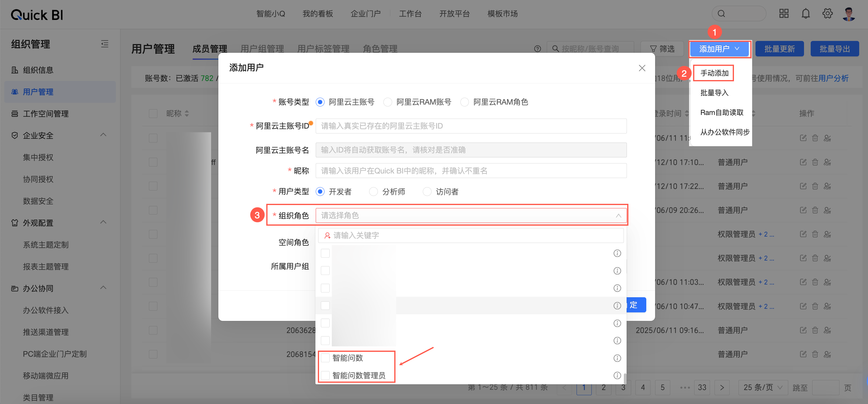Click the 批量更新 button
868x404 pixels.
point(779,49)
